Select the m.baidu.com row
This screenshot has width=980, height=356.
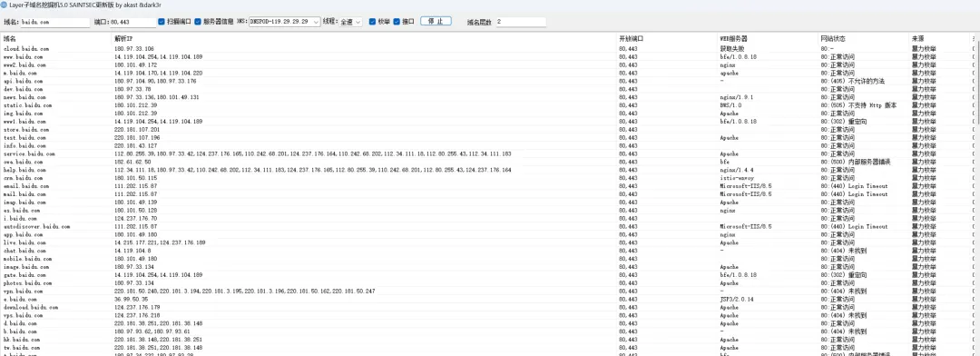tap(487, 73)
